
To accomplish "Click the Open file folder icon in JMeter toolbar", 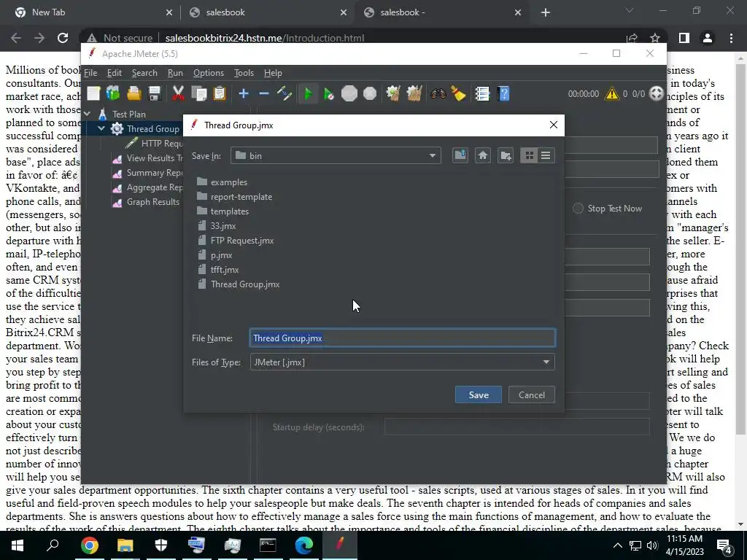I will [x=134, y=94].
